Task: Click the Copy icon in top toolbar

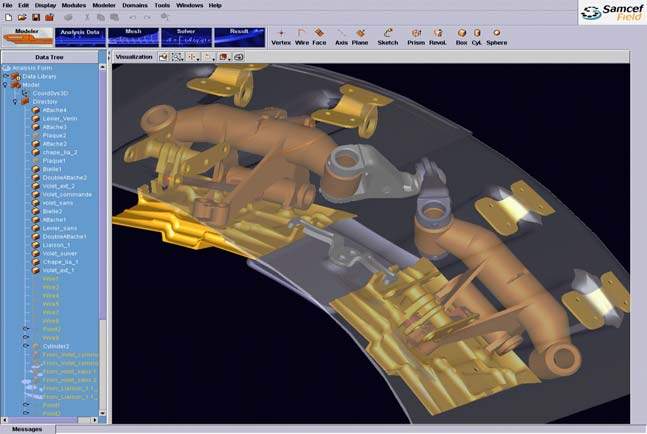Action: pyautogui.click(x=100, y=17)
